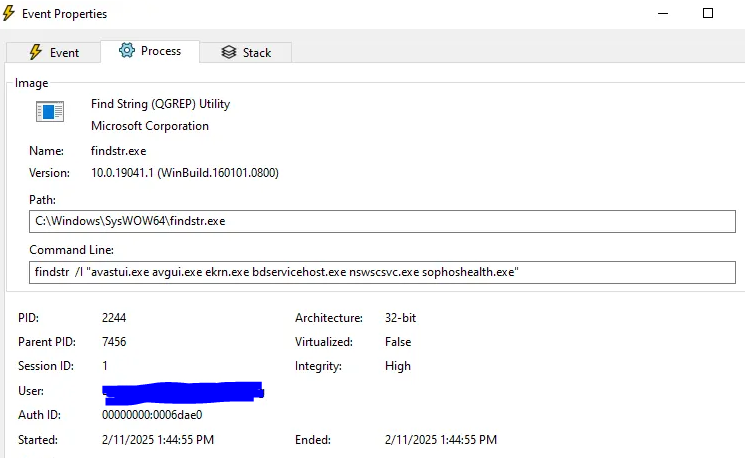The image size is (745, 458).
Task: Click the Parent PID value 7456
Action: click(114, 342)
